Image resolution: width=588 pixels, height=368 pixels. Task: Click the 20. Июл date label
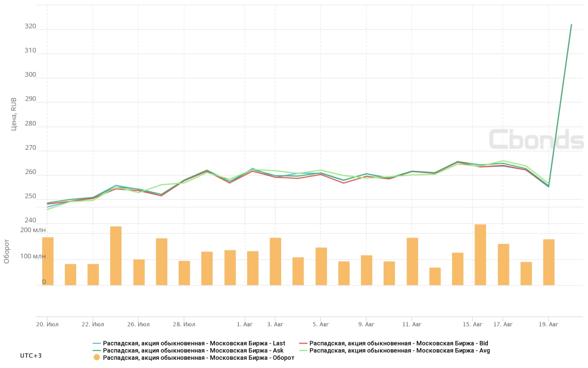click(47, 324)
